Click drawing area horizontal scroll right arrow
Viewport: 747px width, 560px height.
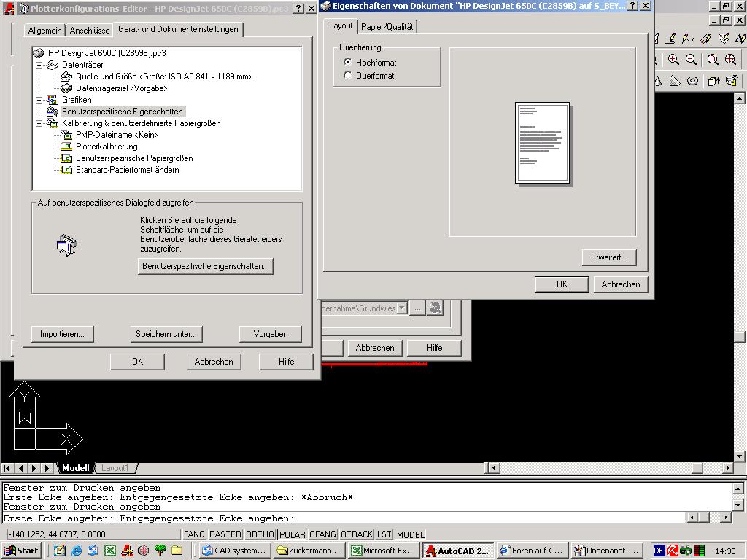click(727, 468)
